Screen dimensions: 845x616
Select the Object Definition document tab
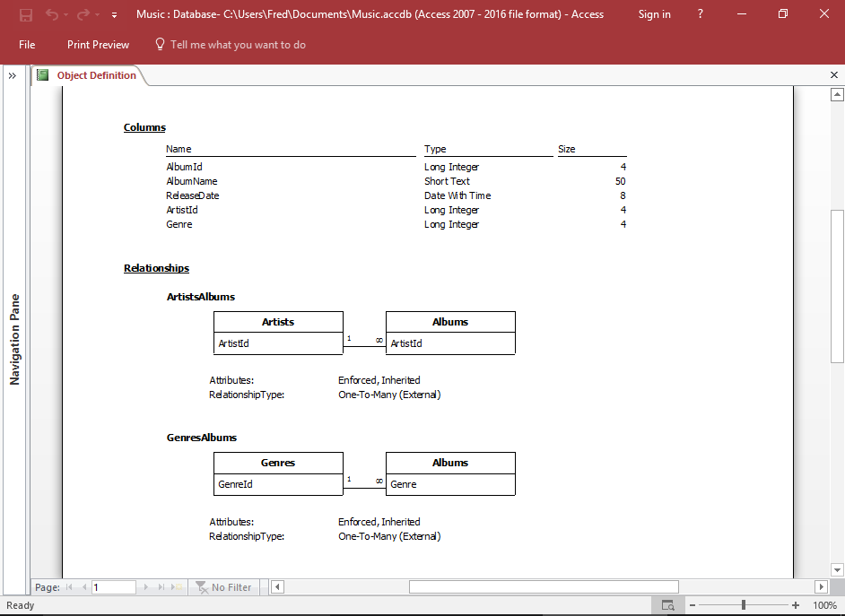click(x=99, y=75)
